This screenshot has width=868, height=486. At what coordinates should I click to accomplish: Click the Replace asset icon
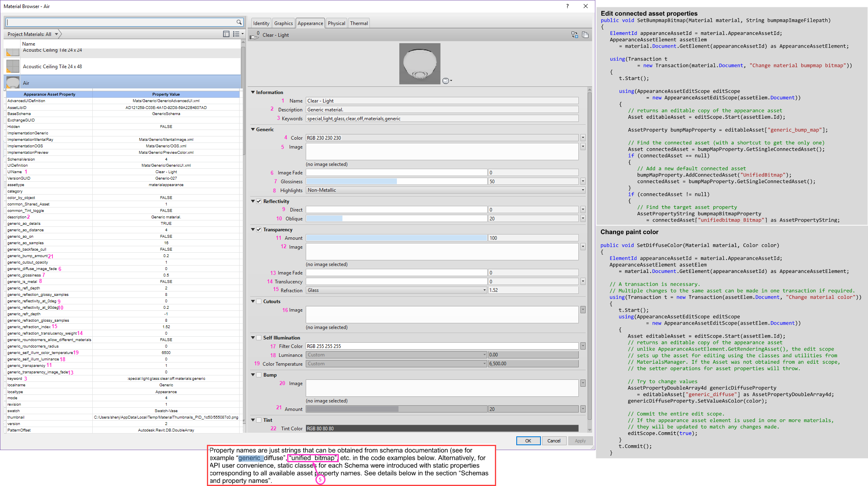click(x=574, y=35)
